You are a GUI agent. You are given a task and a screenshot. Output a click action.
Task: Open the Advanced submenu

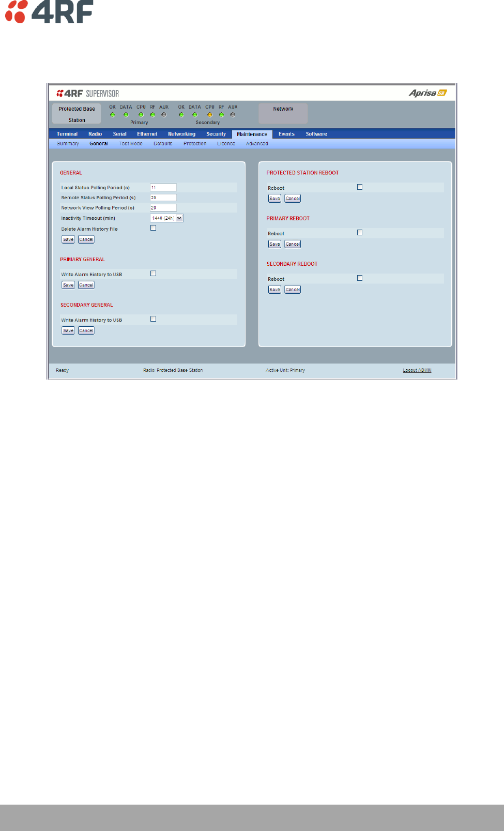pos(257,144)
